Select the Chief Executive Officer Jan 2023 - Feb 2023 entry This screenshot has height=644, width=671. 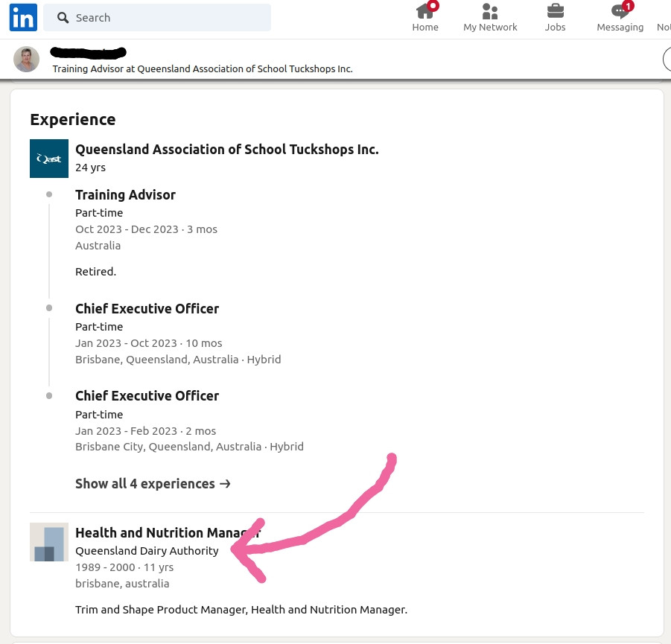coord(147,396)
